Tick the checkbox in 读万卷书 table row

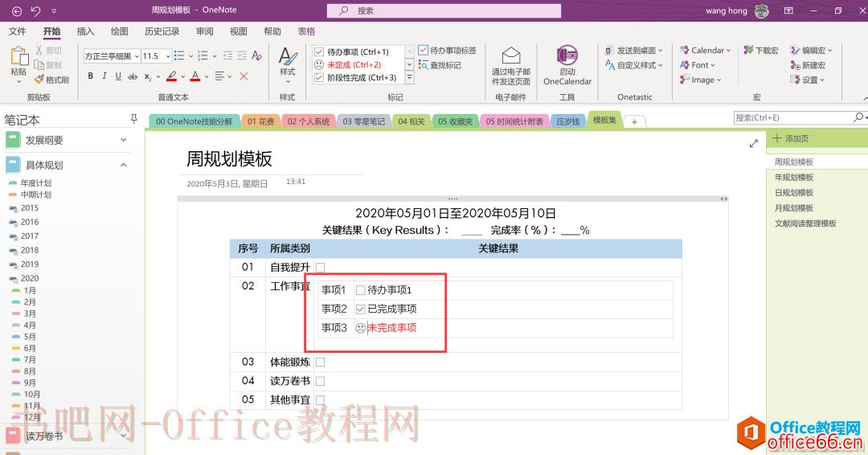coord(320,381)
